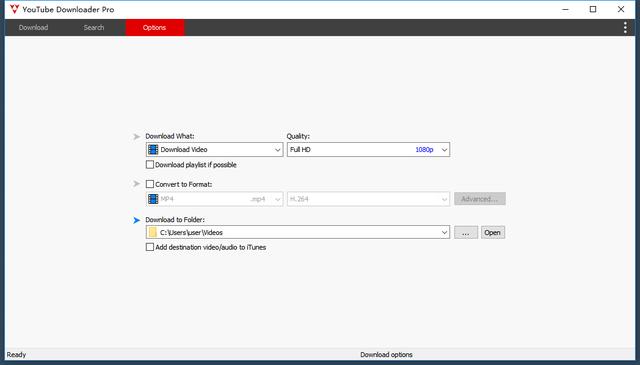Screen dimensions: 640x365
Task: Click the 1080p blue label text
Action: [424, 150]
